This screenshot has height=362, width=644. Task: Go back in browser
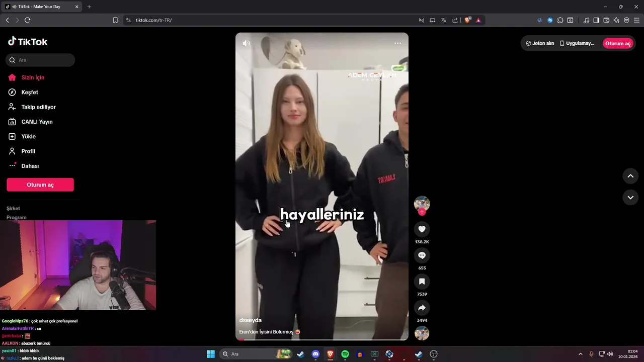(7, 20)
